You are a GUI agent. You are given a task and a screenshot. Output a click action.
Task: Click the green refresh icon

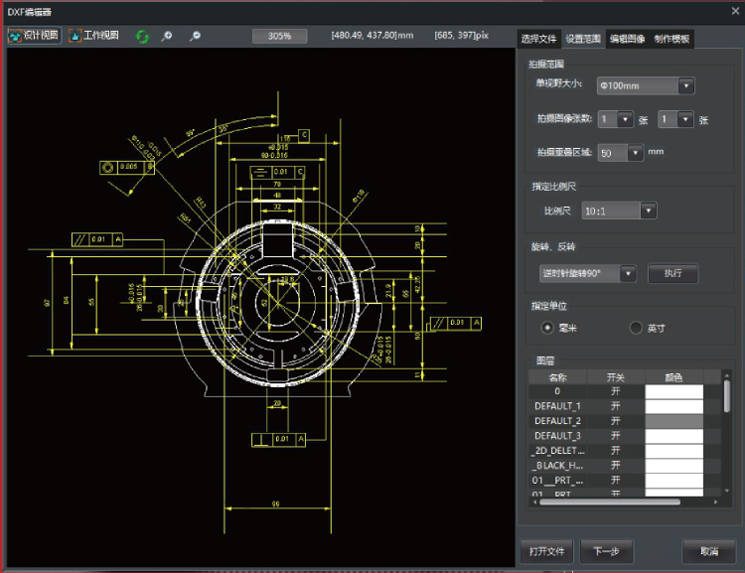142,36
